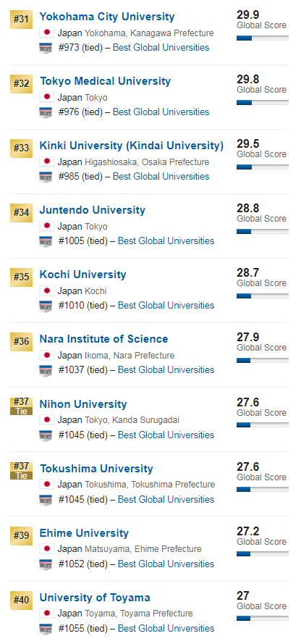
Task: Click the 29.9 global score bar
Action: (x=263, y=38)
